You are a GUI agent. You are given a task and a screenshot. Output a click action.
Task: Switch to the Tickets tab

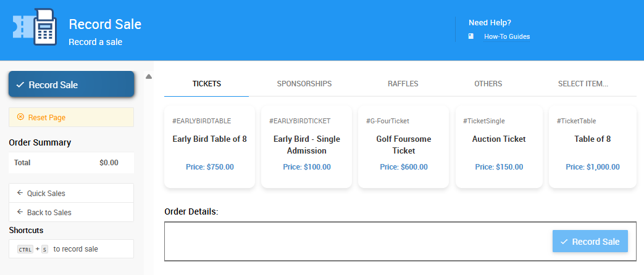pos(206,84)
